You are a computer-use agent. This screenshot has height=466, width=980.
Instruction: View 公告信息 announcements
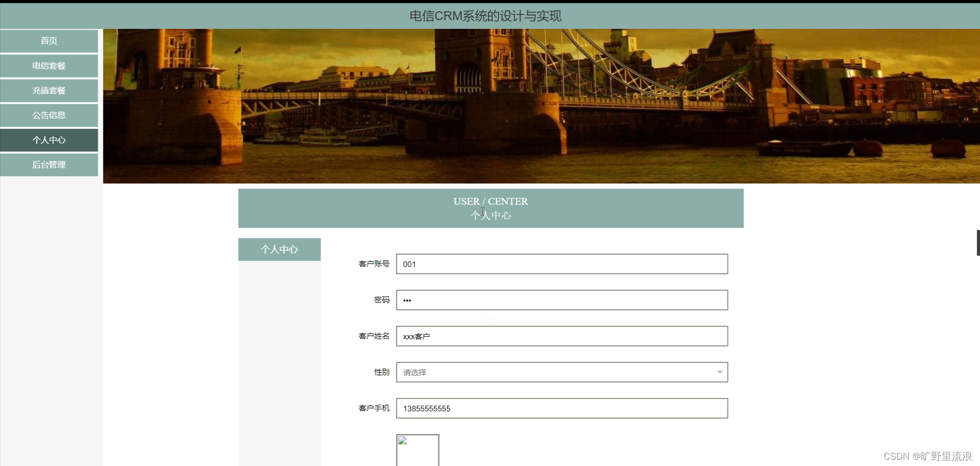click(49, 115)
